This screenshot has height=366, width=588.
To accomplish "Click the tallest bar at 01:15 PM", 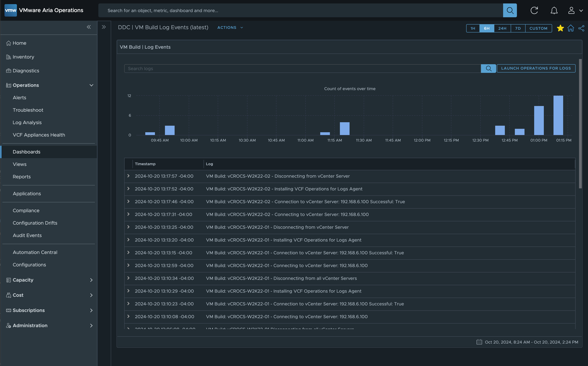I will pyautogui.click(x=558, y=115).
